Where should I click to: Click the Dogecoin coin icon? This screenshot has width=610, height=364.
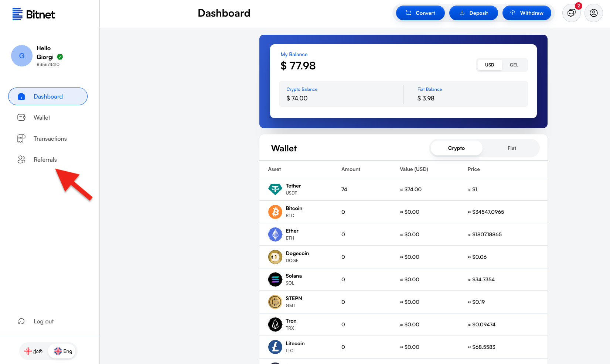[x=275, y=257]
